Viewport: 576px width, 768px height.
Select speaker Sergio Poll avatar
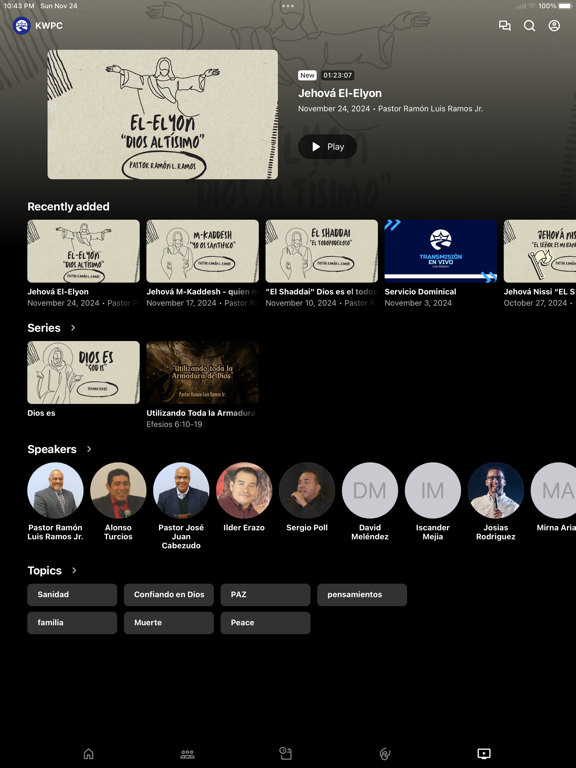(x=307, y=490)
